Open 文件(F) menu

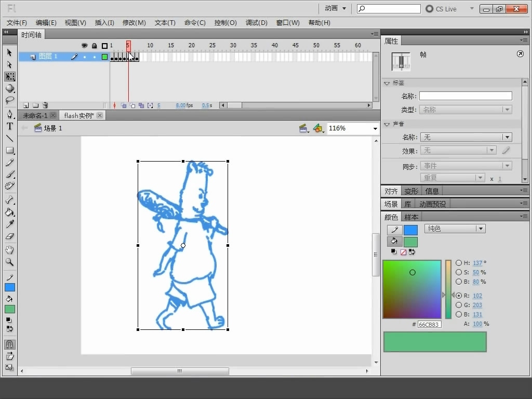pyautogui.click(x=17, y=23)
